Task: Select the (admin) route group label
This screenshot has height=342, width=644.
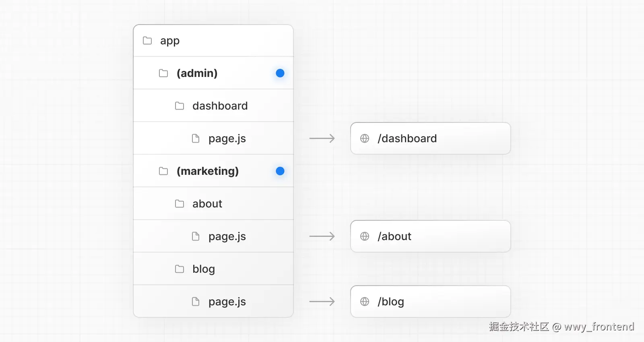Action: 197,73
